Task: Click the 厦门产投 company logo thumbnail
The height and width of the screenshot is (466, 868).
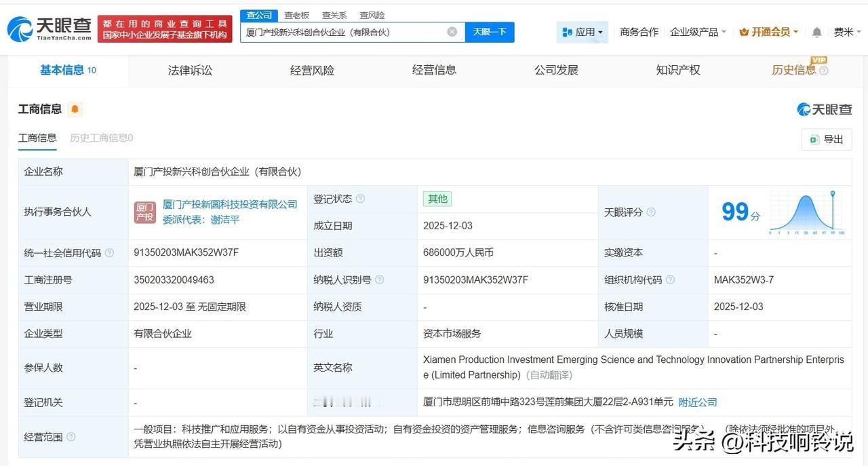Action: tap(144, 212)
